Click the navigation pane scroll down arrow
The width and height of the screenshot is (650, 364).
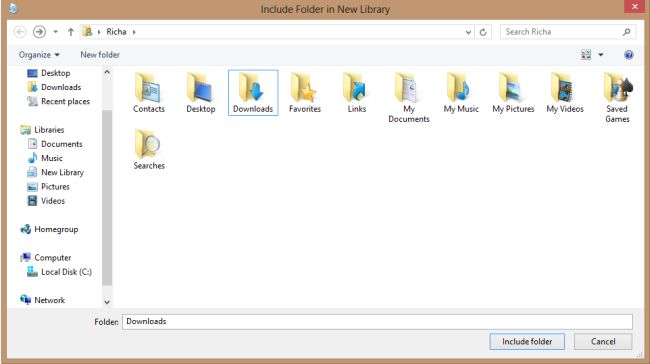point(107,302)
